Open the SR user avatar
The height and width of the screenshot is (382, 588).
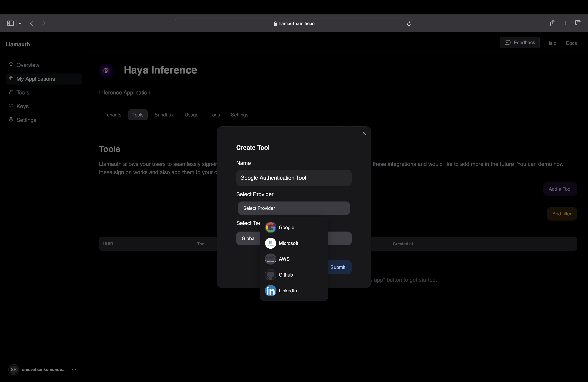(x=14, y=369)
